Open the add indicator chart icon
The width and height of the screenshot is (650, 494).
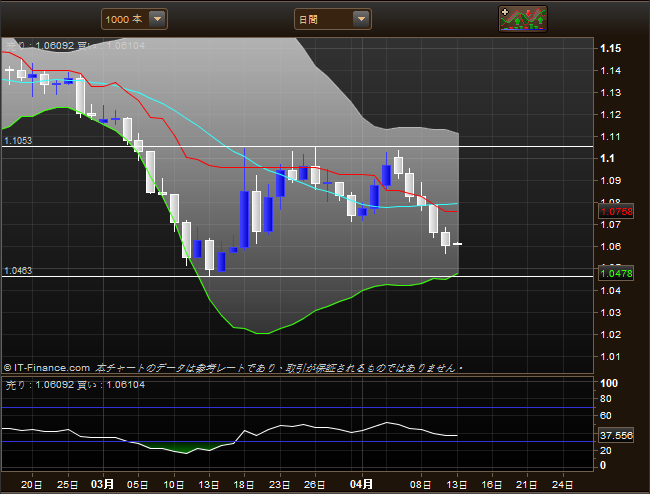522,19
